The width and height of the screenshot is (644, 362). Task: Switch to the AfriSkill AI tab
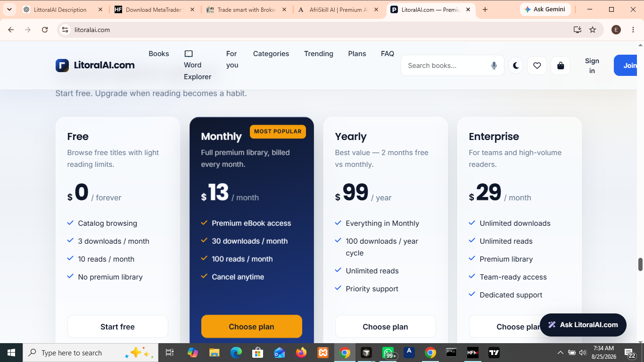click(x=339, y=9)
